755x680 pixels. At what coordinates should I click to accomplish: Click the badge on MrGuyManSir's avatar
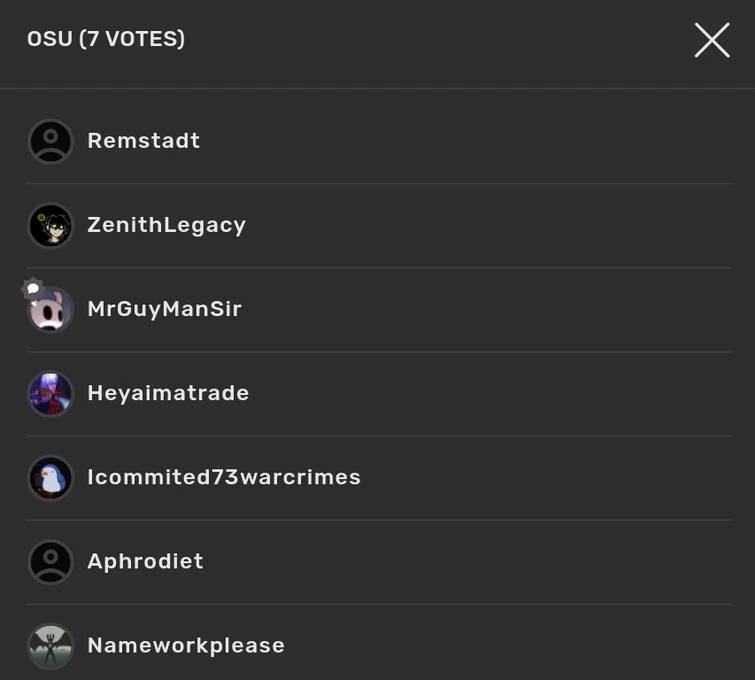[32, 290]
